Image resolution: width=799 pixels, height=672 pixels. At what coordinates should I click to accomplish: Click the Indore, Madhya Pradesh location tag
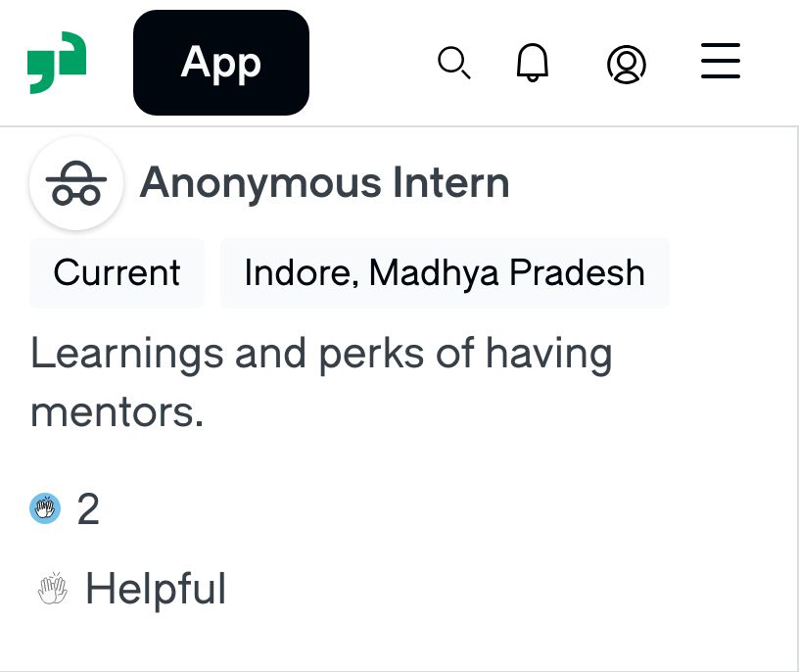[445, 272]
